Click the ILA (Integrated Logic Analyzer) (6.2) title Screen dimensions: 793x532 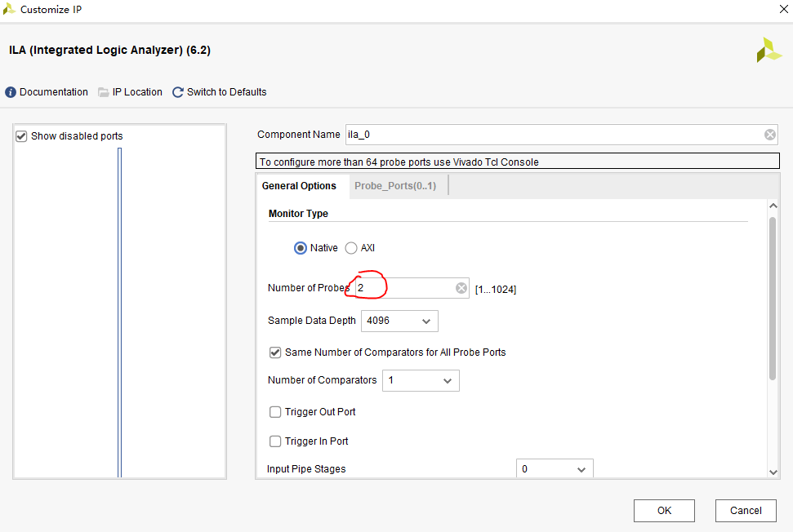point(109,50)
